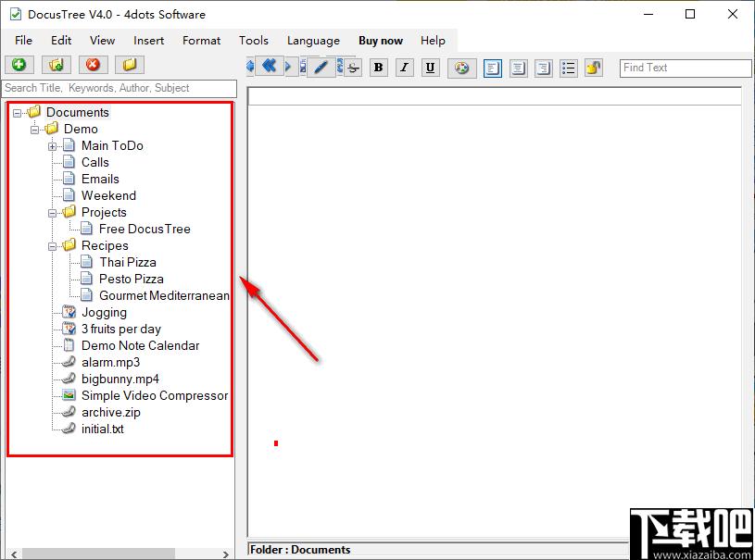The image size is (755, 560).
Task: Toggle bold formatting
Action: 379,68
